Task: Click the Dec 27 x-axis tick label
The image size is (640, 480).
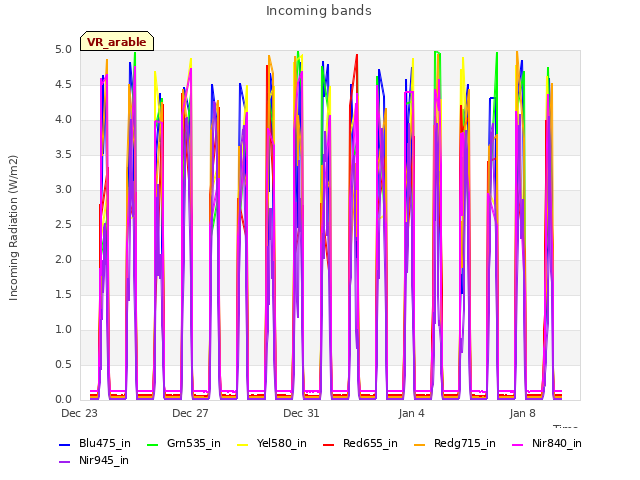Action: pyautogui.click(x=190, y=413)
